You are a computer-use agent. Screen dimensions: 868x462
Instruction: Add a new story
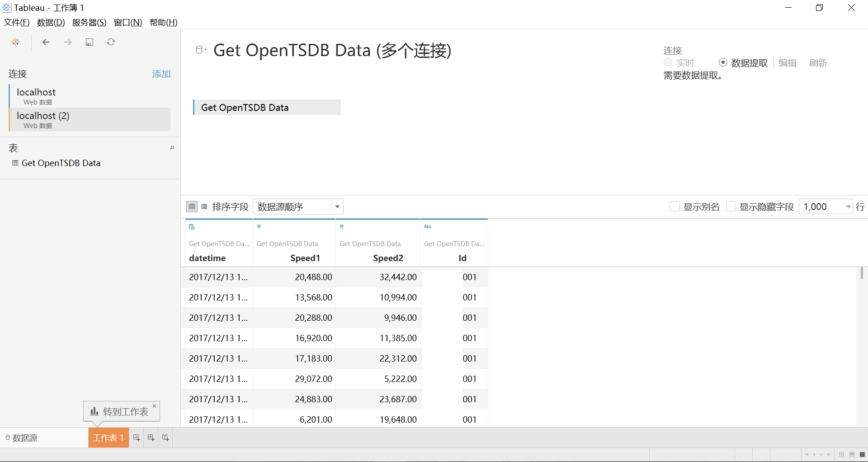tap(165, 438)
